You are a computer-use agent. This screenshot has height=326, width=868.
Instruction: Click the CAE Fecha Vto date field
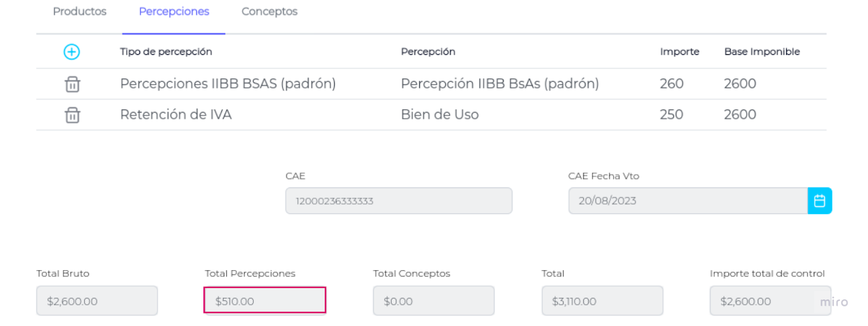(687, 201)
